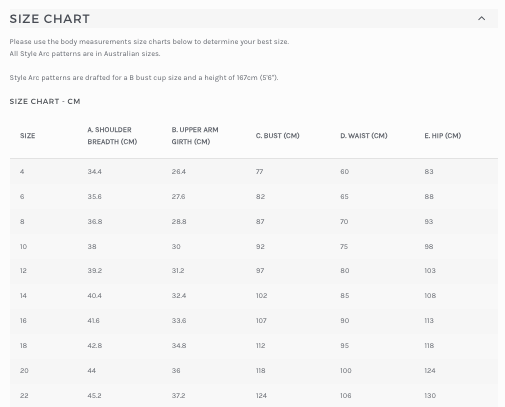Image resolution: width=505 pixels, height=407 pixels.
Task: Click the SIZE column header
Action: point(28,136)
